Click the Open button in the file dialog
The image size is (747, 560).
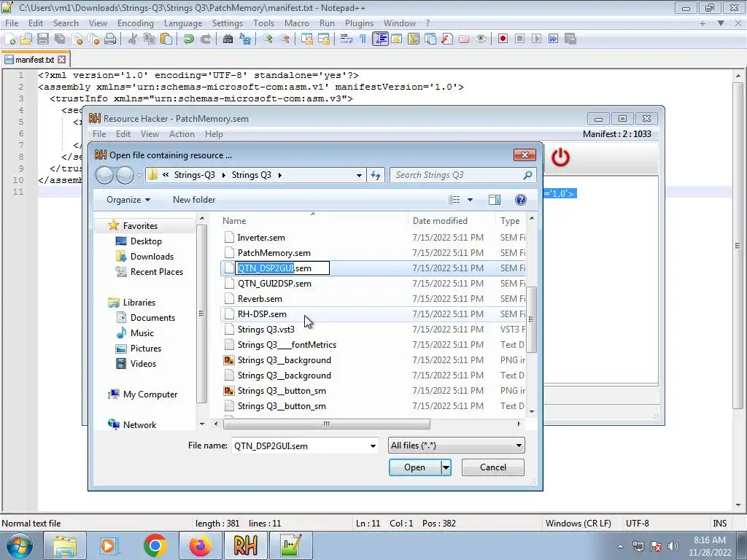pos(414,467)
